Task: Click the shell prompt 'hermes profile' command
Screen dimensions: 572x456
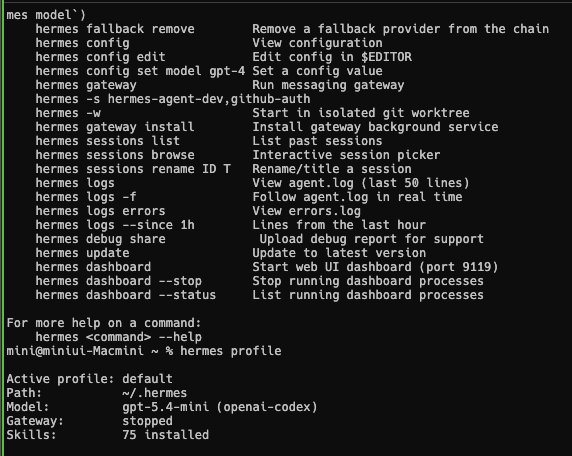Action: [x=231, y=351]
